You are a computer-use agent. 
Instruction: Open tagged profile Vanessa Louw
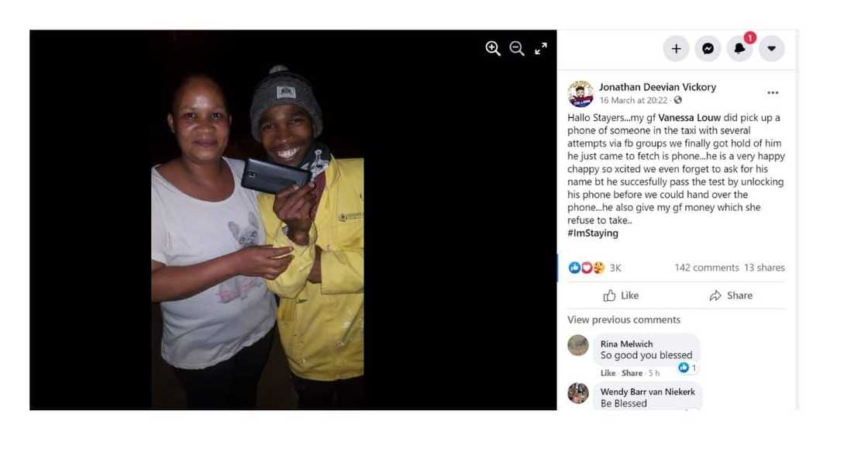pyautogui.click(x=689, y=117)
